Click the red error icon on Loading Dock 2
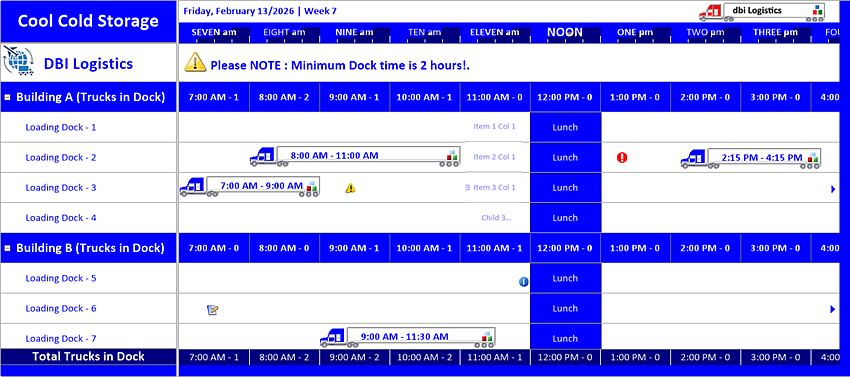Screen dimensions: 850x377 coord(622,158)
